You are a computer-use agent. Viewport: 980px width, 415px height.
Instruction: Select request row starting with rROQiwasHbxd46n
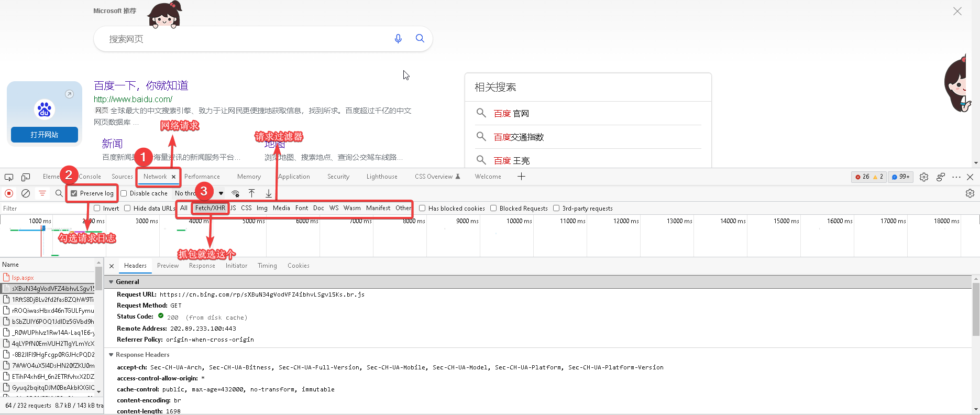pos(47,311)
